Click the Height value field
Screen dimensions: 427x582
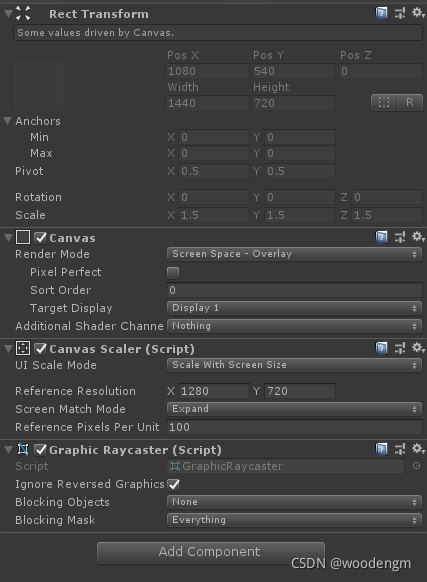293,103
